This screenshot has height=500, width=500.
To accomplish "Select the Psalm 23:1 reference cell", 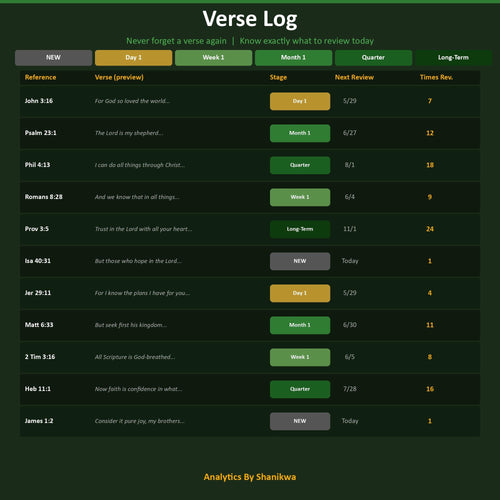I will tap(41, 133).
